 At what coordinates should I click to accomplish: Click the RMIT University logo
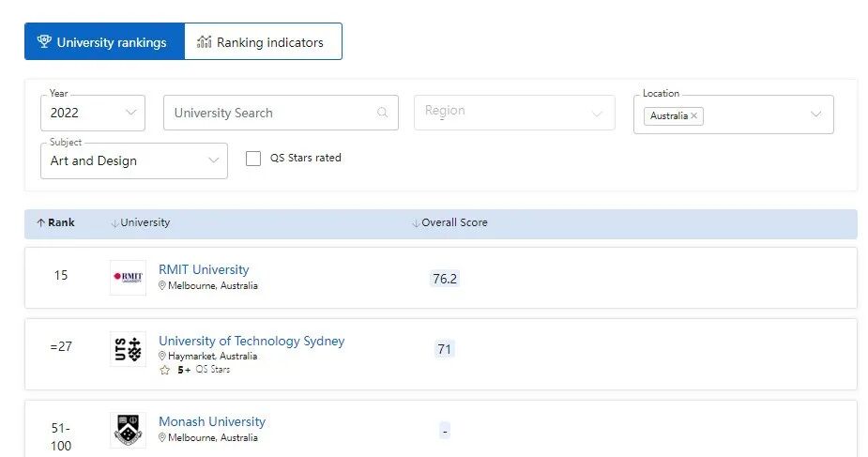pos(128,277)
